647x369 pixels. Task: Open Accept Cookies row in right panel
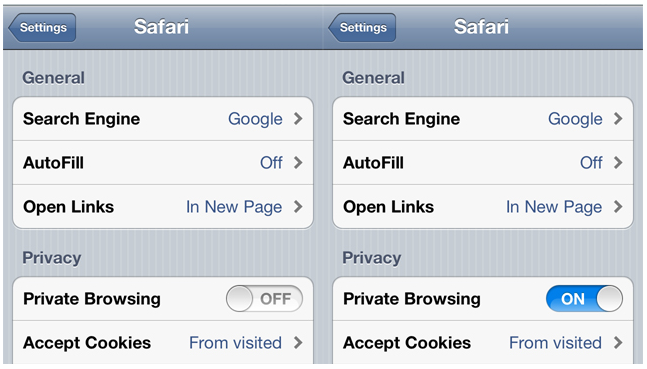483,343
